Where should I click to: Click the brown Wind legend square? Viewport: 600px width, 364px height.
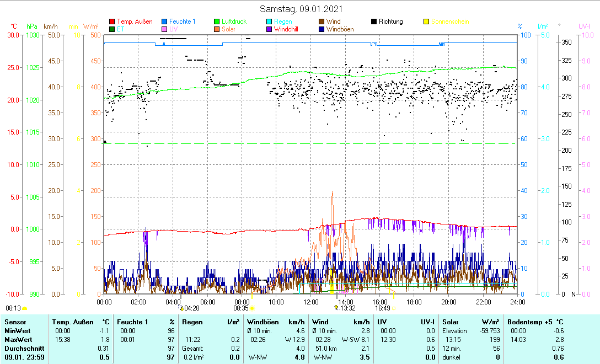pos(322,22)
